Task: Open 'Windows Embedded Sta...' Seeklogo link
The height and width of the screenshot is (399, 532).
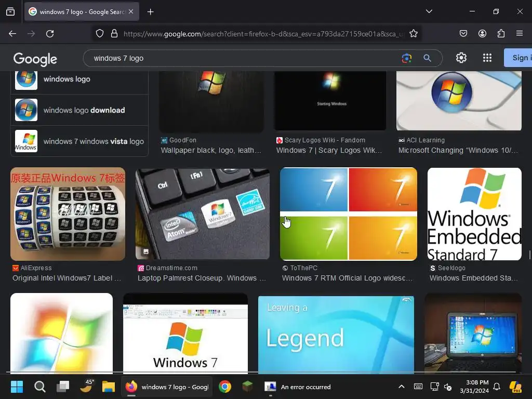Action: coord(474,278)
